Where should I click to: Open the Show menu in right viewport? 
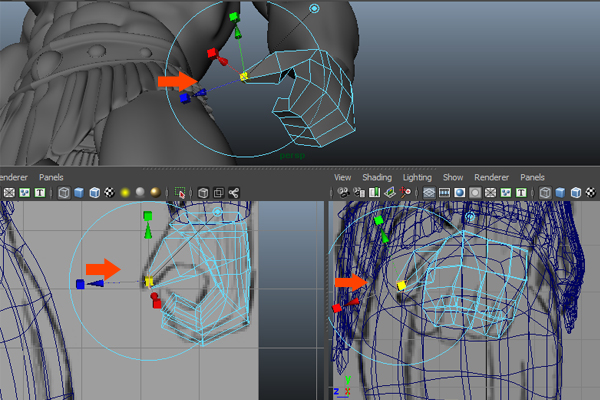click(x=453, y=177)
